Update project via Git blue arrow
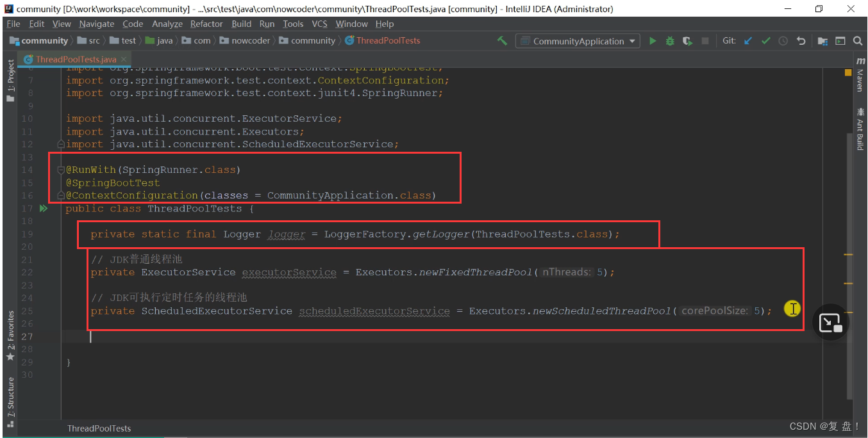The height and width of the screenshot is (438, 868). [747, 40]
